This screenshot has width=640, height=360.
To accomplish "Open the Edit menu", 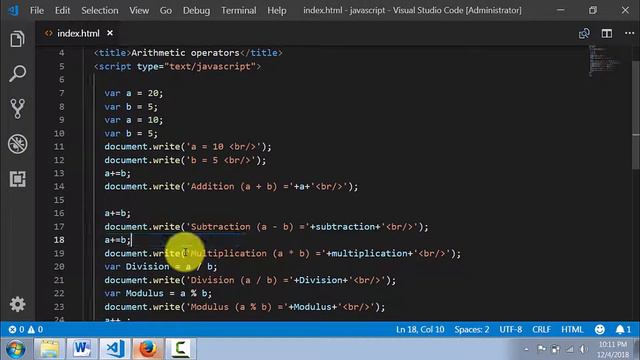I will click(x=62, y=10).
